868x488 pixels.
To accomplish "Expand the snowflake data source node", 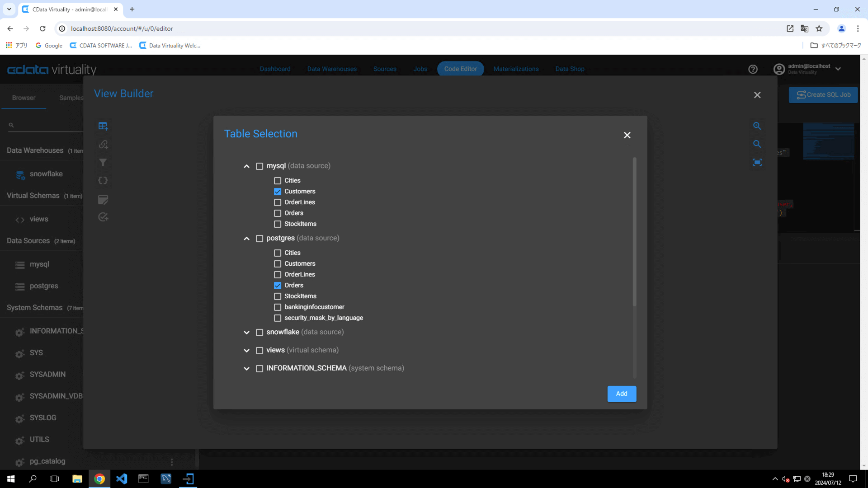I will point(246,333).
